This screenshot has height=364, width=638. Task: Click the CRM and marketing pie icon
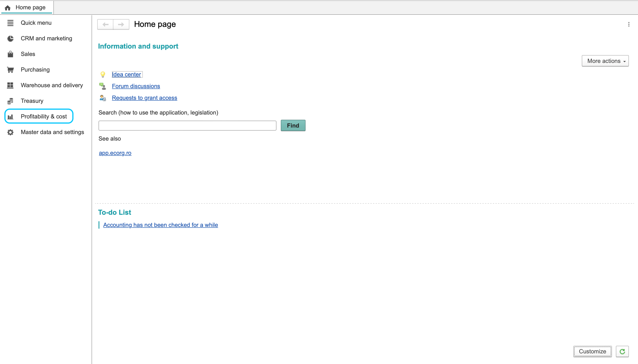tap(10, 38)
